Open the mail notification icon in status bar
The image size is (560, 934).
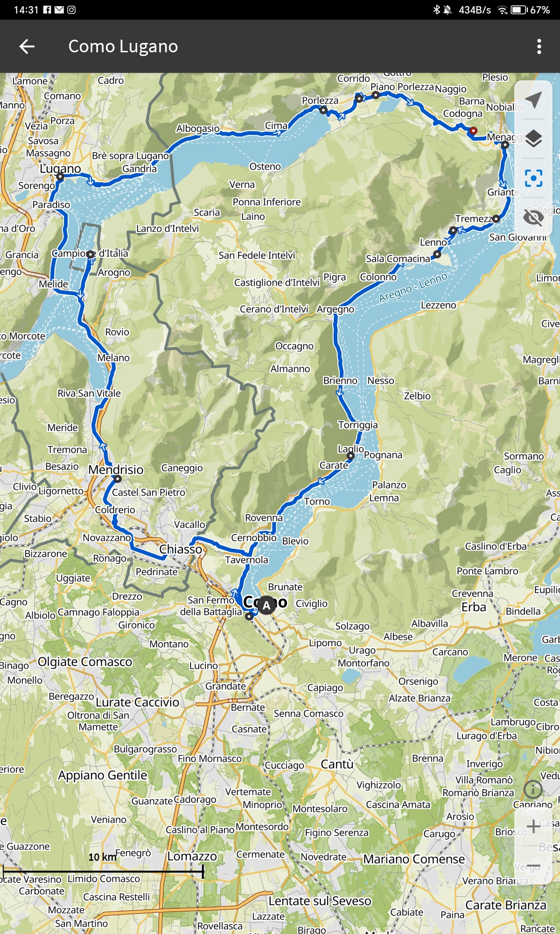click(x=59, y=10)
